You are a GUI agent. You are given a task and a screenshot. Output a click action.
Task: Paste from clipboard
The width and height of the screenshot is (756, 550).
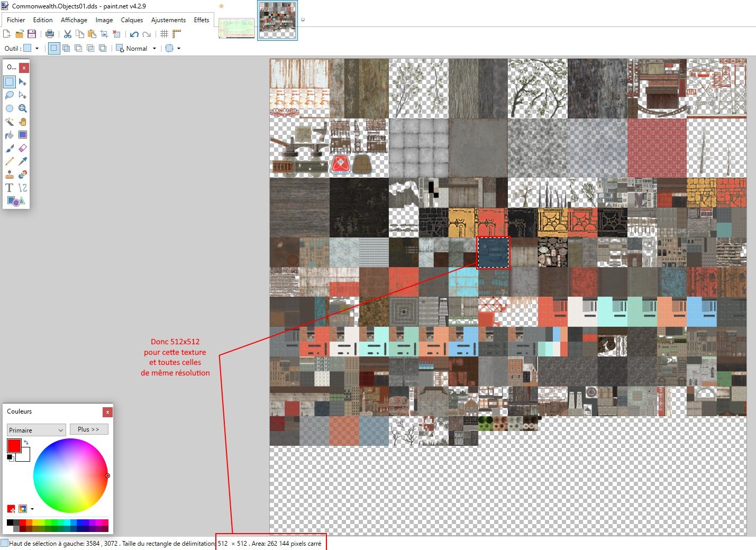(x=92, y=34)
